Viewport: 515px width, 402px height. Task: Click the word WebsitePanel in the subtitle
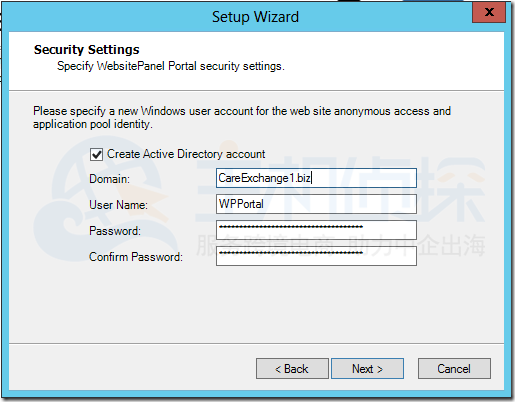tap(131, 66)
